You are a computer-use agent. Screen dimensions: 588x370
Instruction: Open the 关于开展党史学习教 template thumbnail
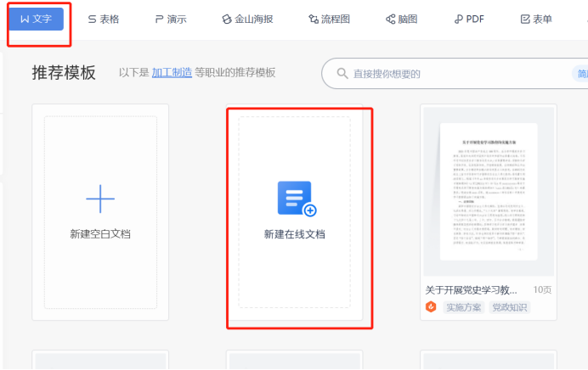pyautogui.click(x=489, y=192)
